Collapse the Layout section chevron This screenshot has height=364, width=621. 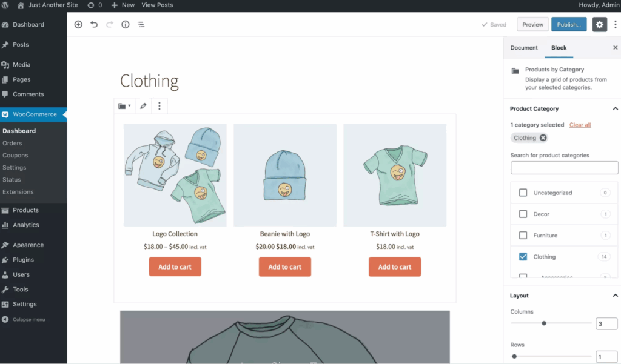coord(614,295)
